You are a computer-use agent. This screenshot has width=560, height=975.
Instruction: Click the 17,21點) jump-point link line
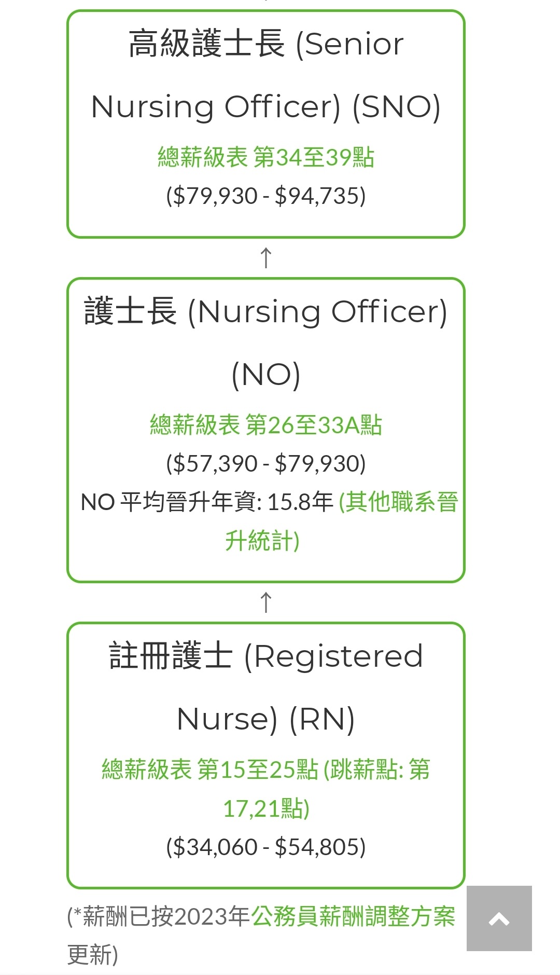pos(266,808)
